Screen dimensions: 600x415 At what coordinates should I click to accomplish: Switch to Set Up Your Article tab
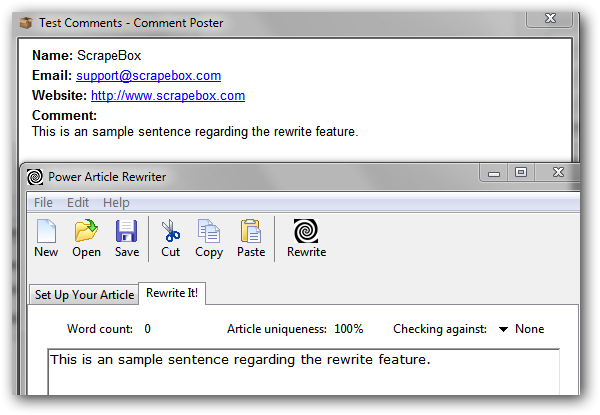(x=84, y=295)
